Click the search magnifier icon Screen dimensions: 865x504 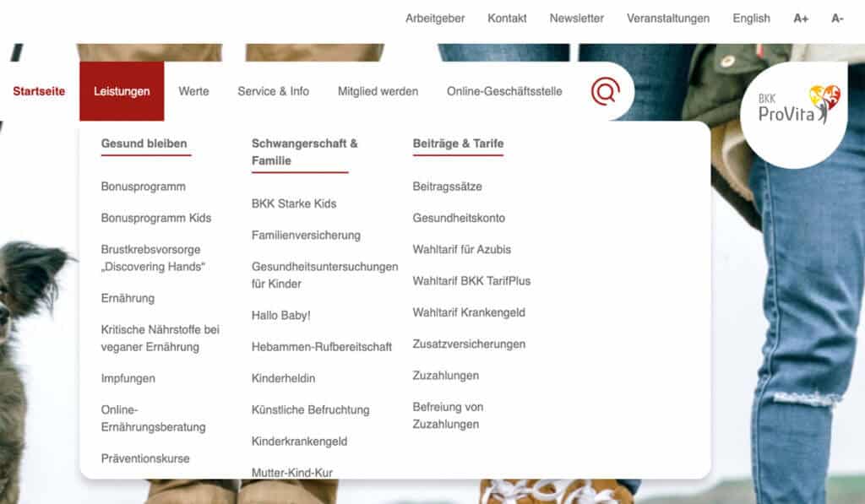click(605, 91)
